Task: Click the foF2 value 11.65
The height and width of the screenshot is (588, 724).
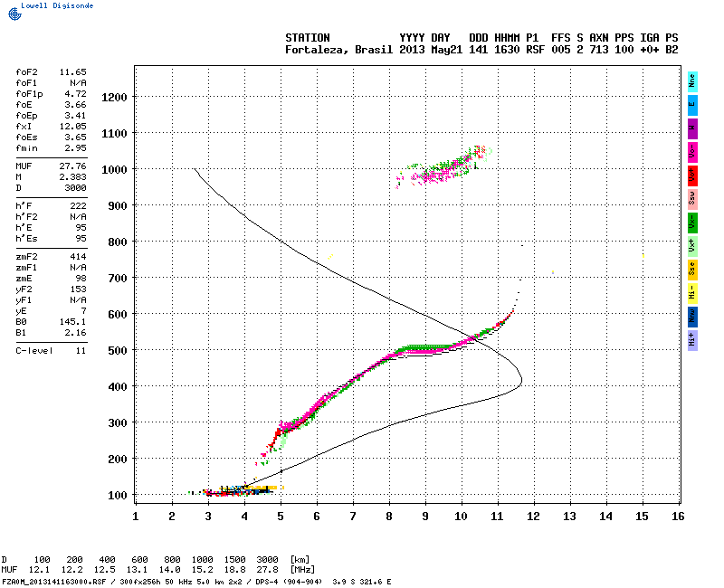Action: (x=73, y=72)
